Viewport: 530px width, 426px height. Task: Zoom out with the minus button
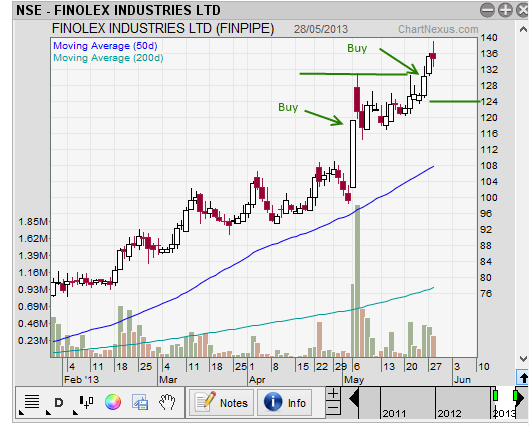click(x=333, y=407)
